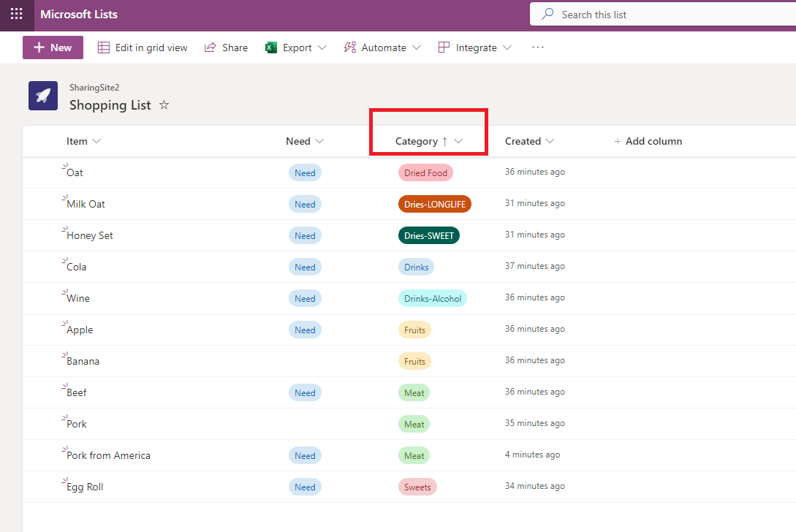Image resolution: width=796 pixels, height=532 pixels.
Task: Open the Pork from America item
Action: pos(109,456)
